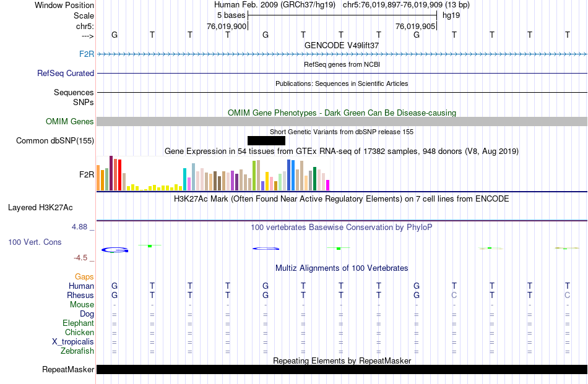This screenshot has width=588, height=384.
Task: Click the ---> base sequence direction label
Action: point(87,36)
